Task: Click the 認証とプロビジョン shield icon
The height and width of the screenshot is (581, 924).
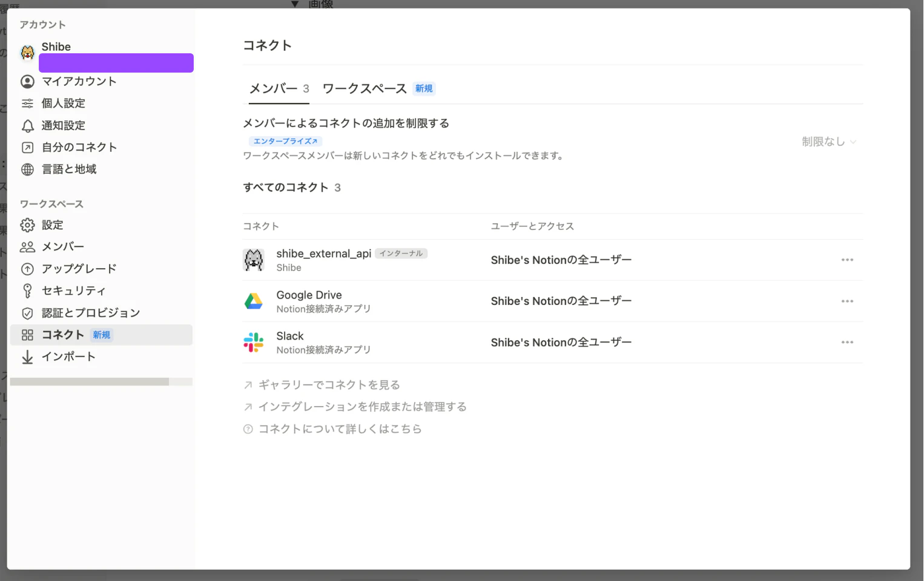Action: pos(27,313)
